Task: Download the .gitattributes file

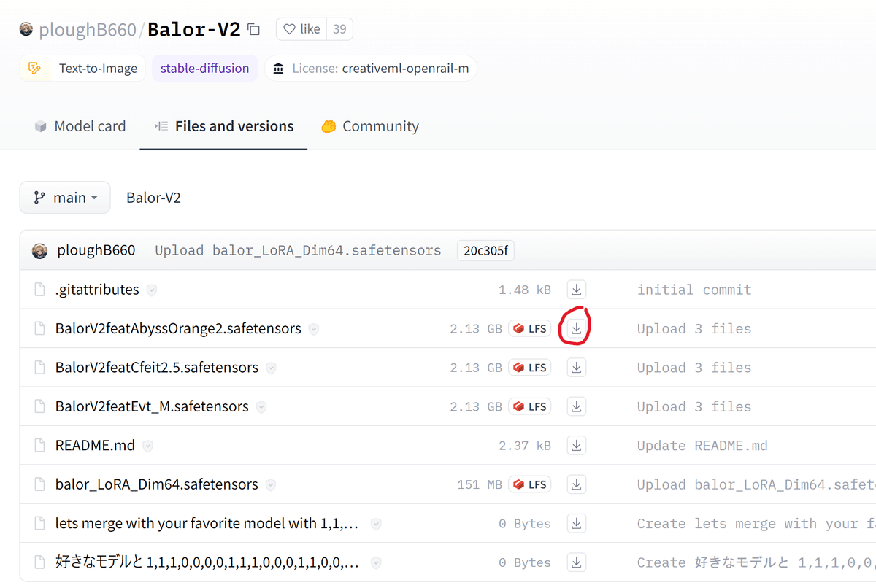Action: coord(577,290)
